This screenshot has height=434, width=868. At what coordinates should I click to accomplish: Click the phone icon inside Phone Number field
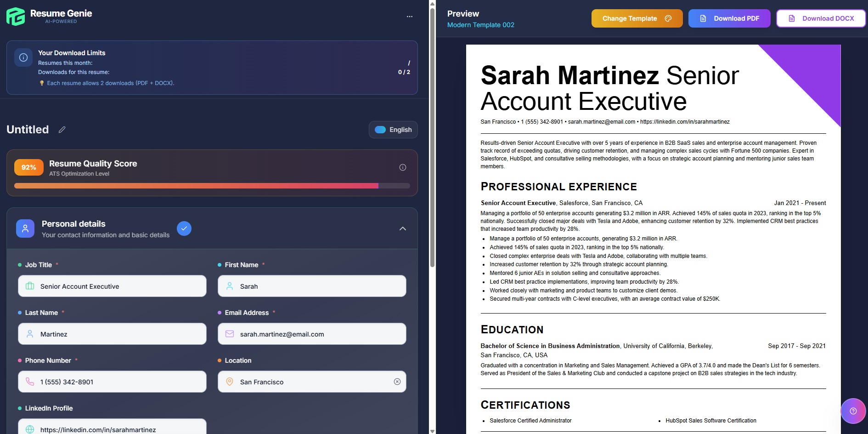point(30,382)
